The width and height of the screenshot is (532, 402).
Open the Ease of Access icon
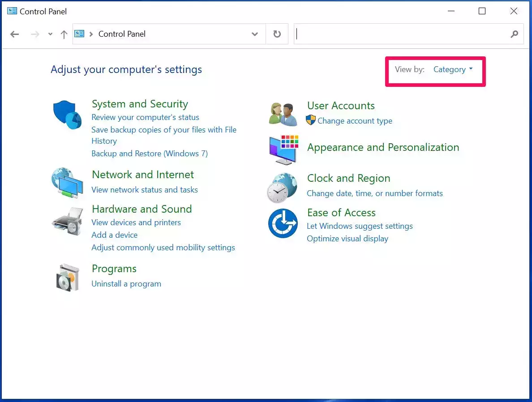(283, 223)
